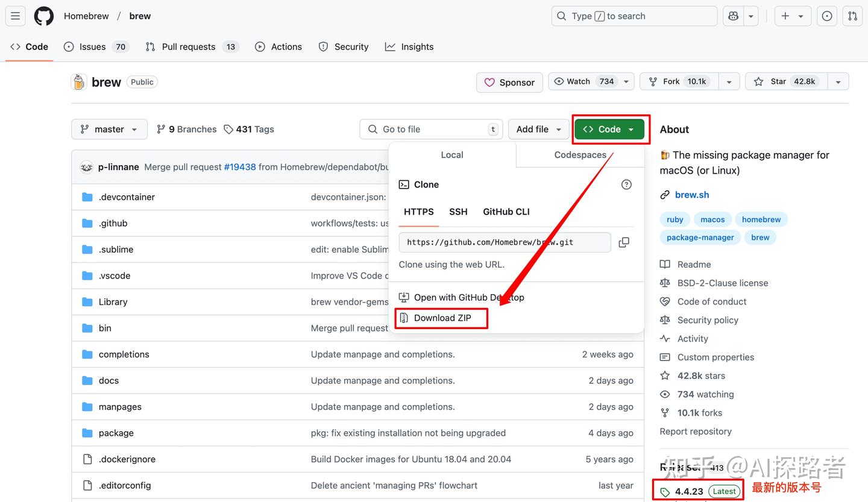Open the Actions tab
The height and width of the screenshot is (502, 868).
278,46
